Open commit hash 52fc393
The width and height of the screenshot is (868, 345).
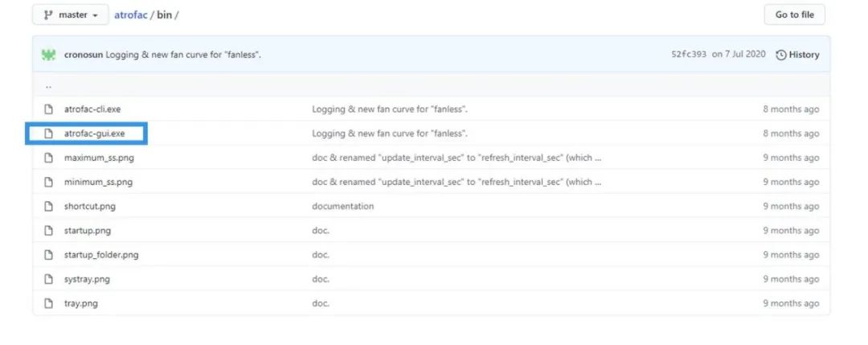tap(689, 55)
